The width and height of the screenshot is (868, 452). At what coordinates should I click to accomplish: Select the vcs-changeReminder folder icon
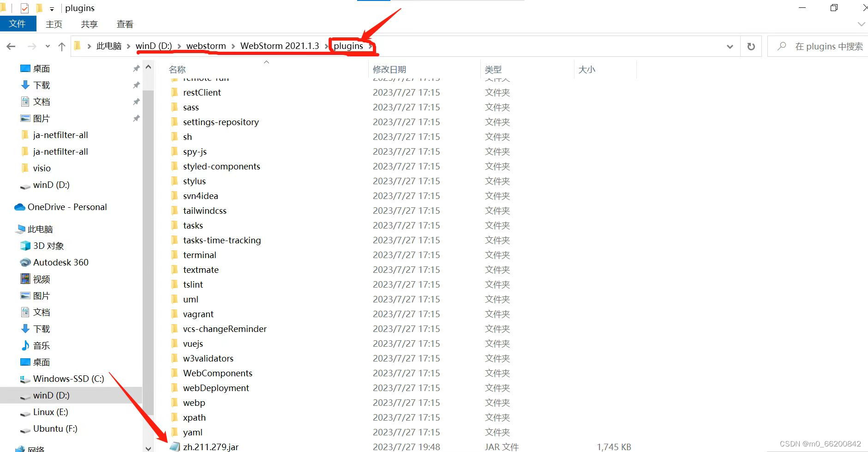(174, 329)
